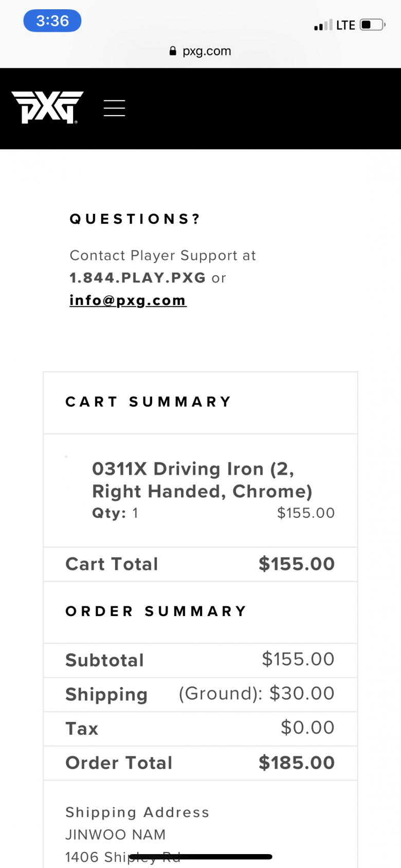The image size is (401, 868).
Task: Tap the LTE network indicator
Action: [x=345, y=25]
